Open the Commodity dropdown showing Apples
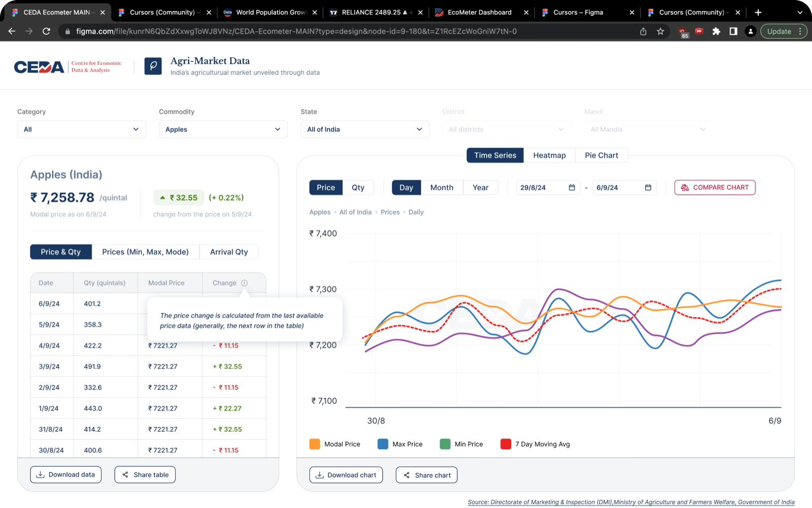812x508 pixels. (223, 129)
